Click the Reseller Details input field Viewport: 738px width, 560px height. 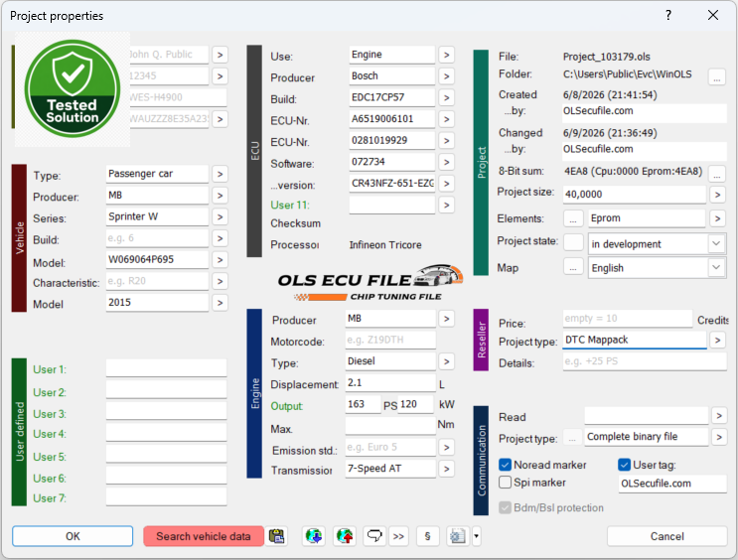pos(645,361)
